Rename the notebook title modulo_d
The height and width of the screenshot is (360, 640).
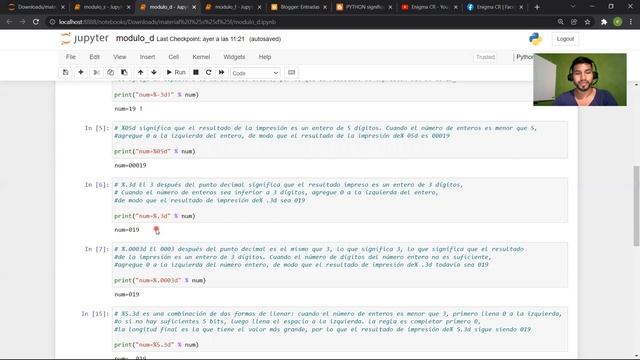coord(135,38)
